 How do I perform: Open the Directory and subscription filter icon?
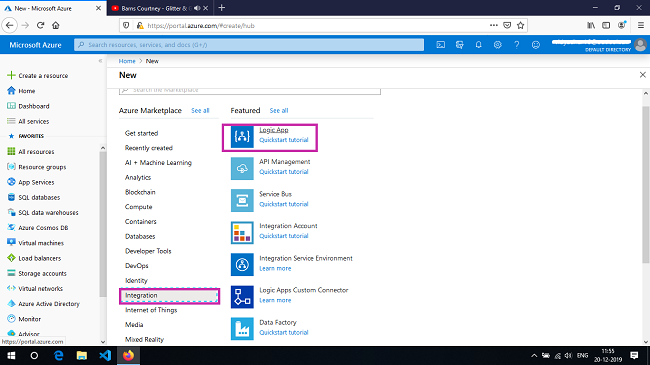point(460,45)
